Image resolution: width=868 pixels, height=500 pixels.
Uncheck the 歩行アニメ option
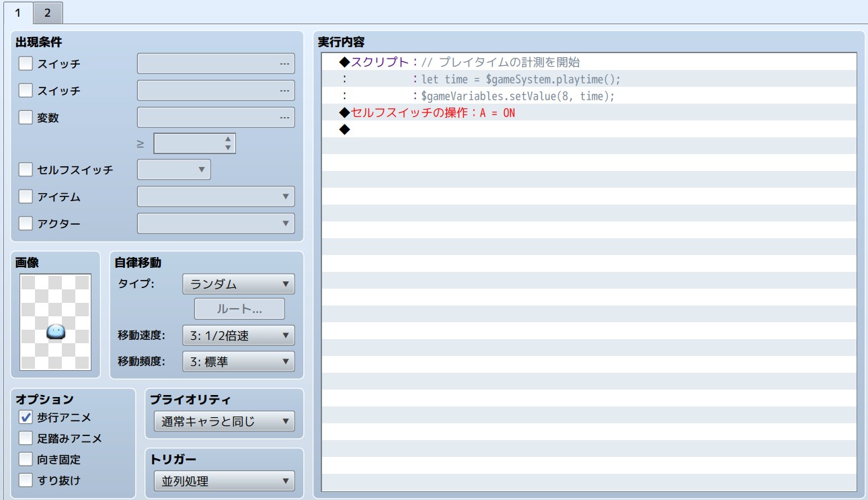tap(26, 417)
